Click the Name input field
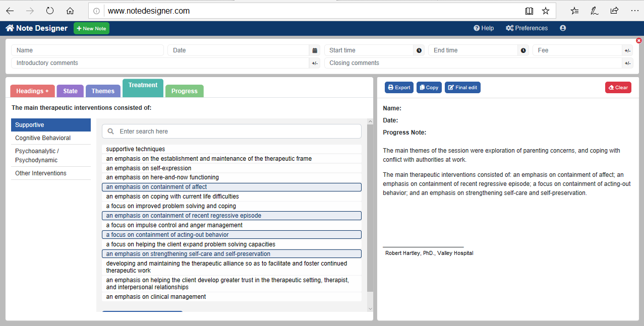Viewport: 644px width, 326px height. 87,50
